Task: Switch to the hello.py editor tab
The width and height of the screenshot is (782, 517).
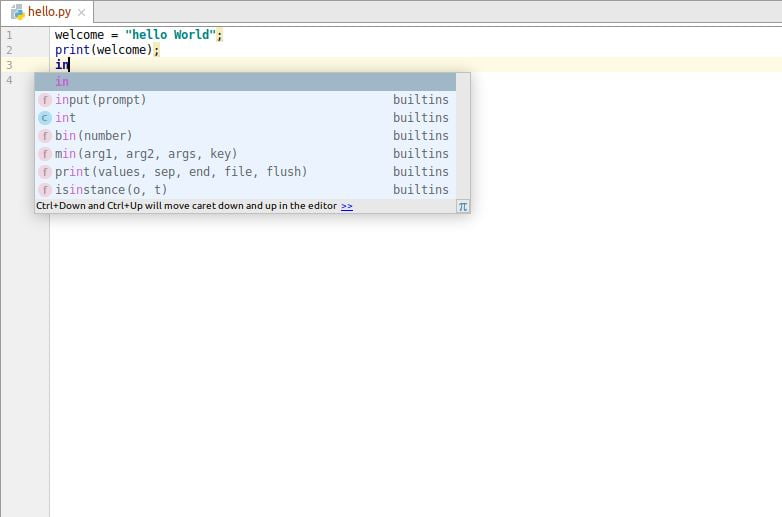Action: pos(49,11)
